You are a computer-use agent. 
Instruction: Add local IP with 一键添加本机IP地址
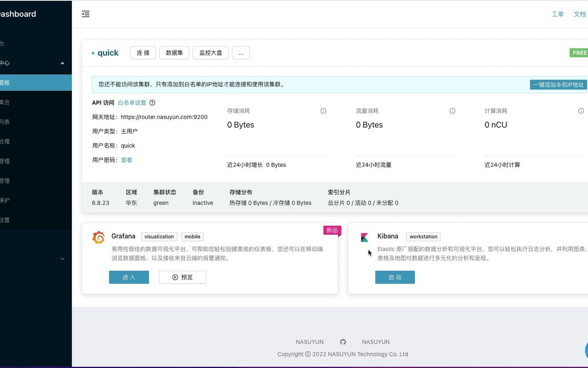pyautogui.click(x=559, y=85)
